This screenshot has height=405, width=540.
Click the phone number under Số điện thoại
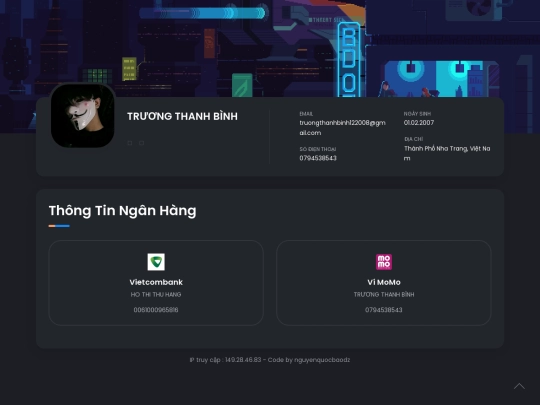[318, 158]
